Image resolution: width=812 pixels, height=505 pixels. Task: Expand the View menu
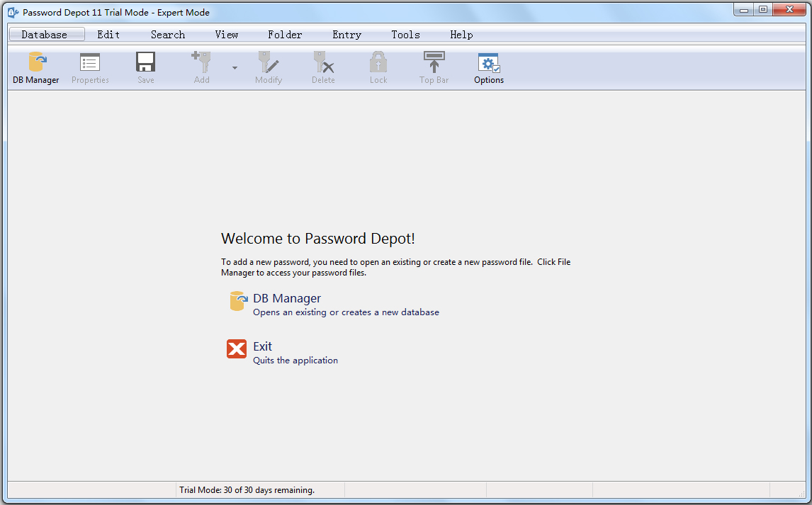coord(227,35)
